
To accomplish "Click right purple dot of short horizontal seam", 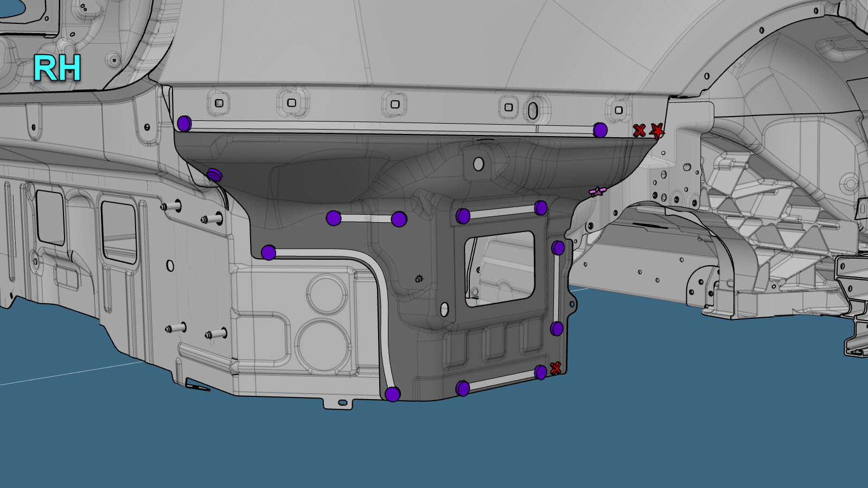I will (x=399, y=219).
